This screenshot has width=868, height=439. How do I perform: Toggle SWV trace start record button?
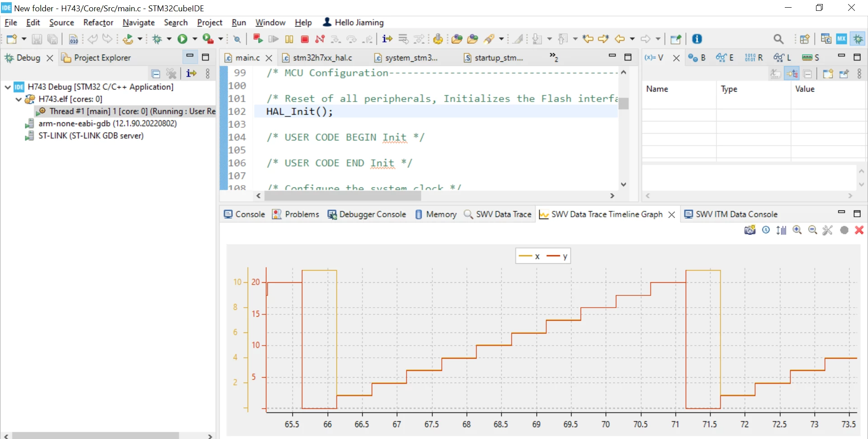pos(844,230)
